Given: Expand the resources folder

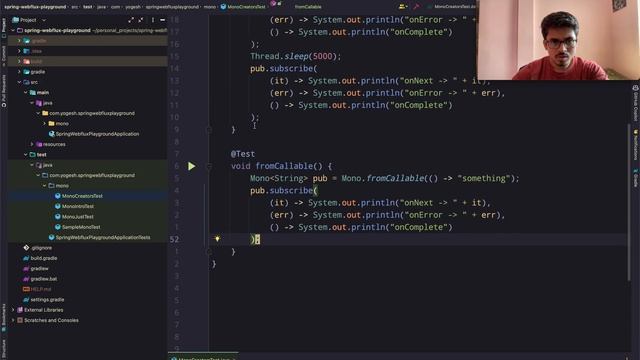Looking at the screenshot, I should [x=32, y=144].
